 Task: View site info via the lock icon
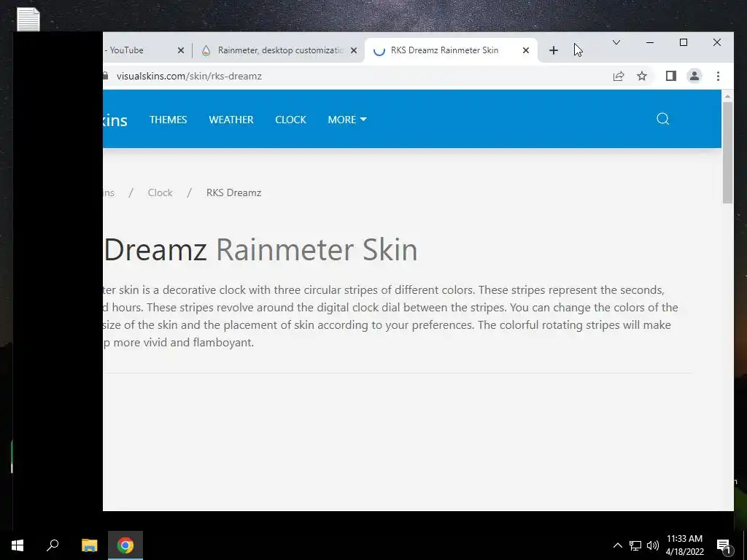pos(105,76)
